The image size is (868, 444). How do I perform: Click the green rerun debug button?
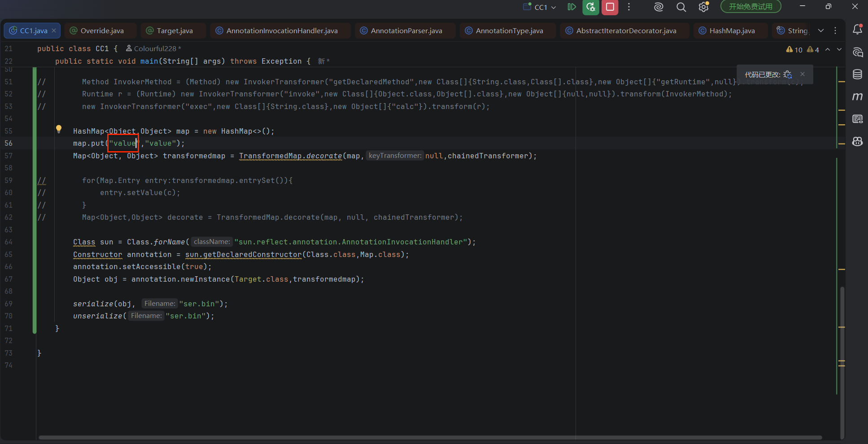(591, 7)
